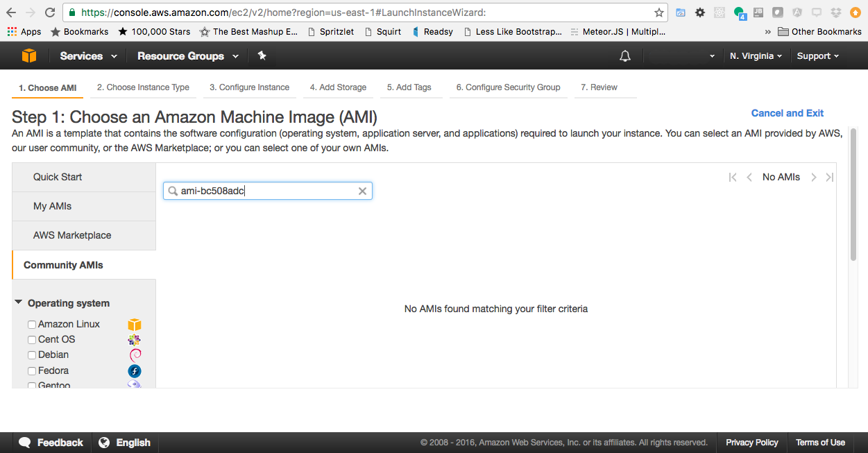Click the AWS orange cube home icon

pyautogui.click(x=29, y=56)
